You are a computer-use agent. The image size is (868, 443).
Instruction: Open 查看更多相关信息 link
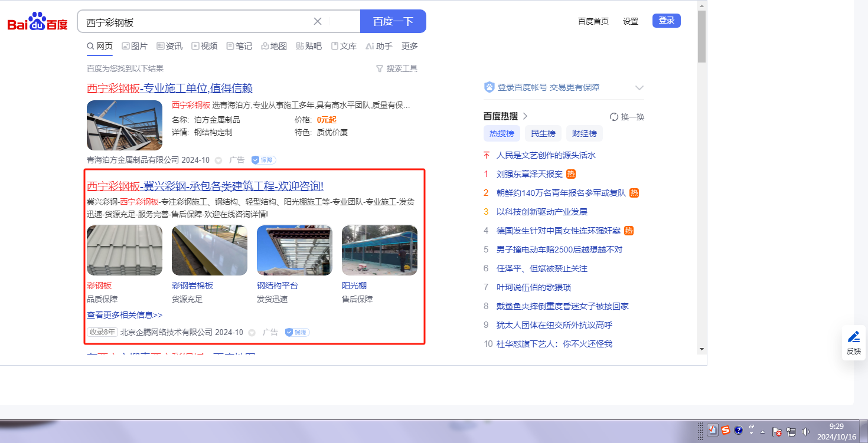point(125,315)
